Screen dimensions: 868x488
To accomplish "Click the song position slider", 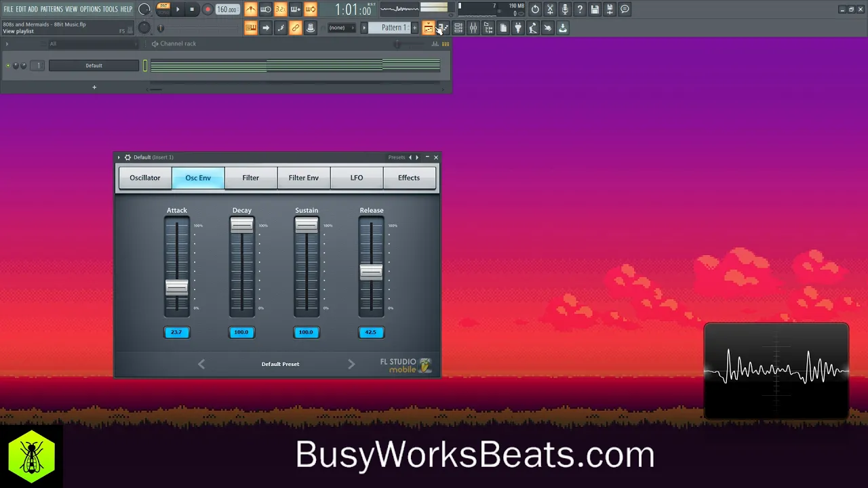I will [x=161, y=28].
